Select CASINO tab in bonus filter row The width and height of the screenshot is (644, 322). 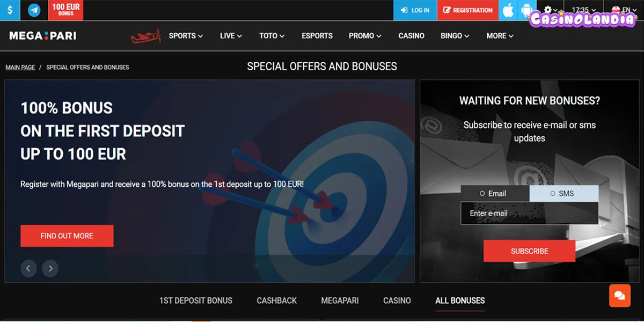[x=397, y=301]
